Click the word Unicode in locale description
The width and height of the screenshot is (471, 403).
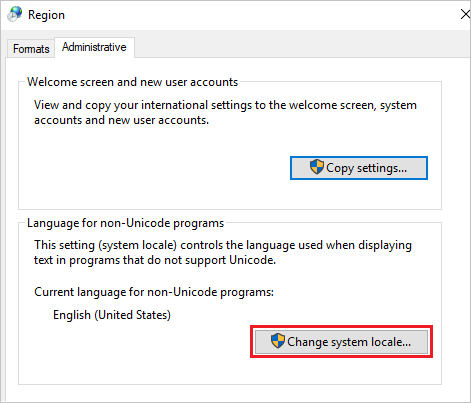pos(251,260)
